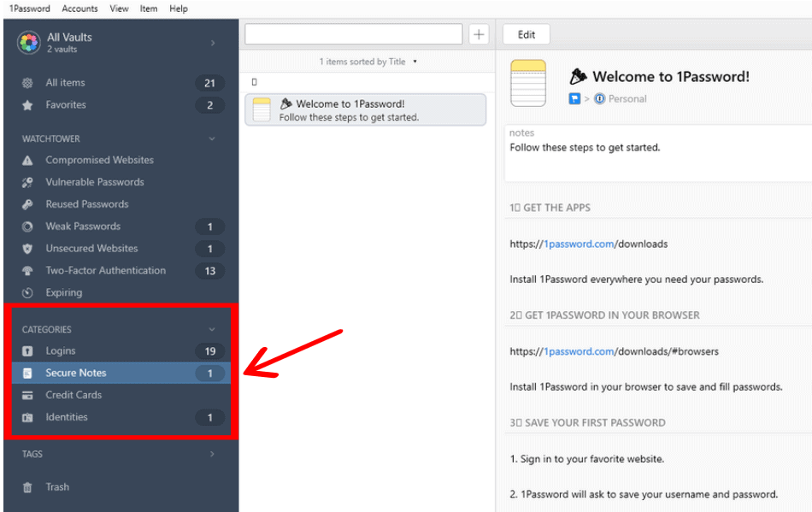Click the Edit button

point(526,33)
